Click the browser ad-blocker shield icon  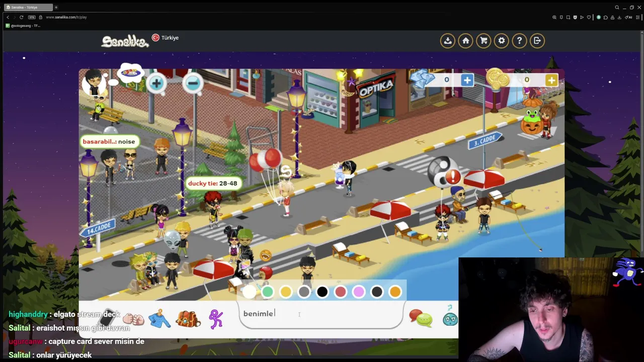tap(575, 17)
